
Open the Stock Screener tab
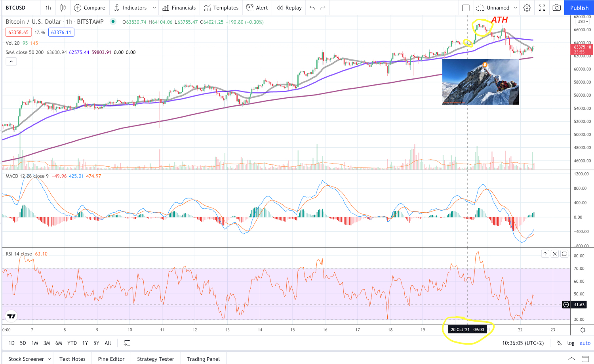[x=26, y=359]
